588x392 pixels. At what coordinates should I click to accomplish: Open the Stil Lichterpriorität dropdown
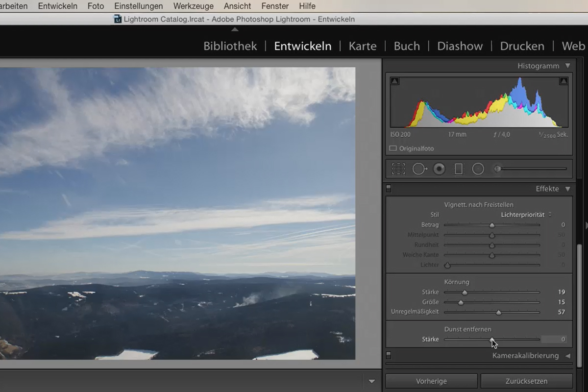[x=526, y=215]
